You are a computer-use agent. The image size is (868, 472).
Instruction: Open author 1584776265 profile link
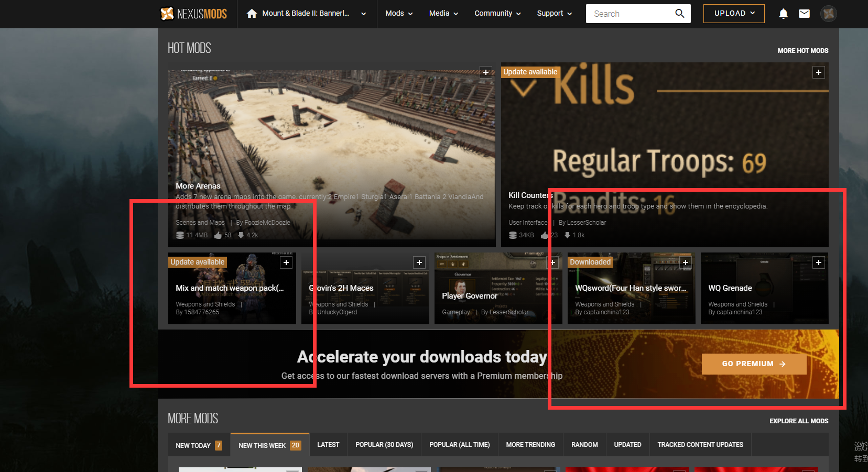pyautogui.click(x=201, y=312)
